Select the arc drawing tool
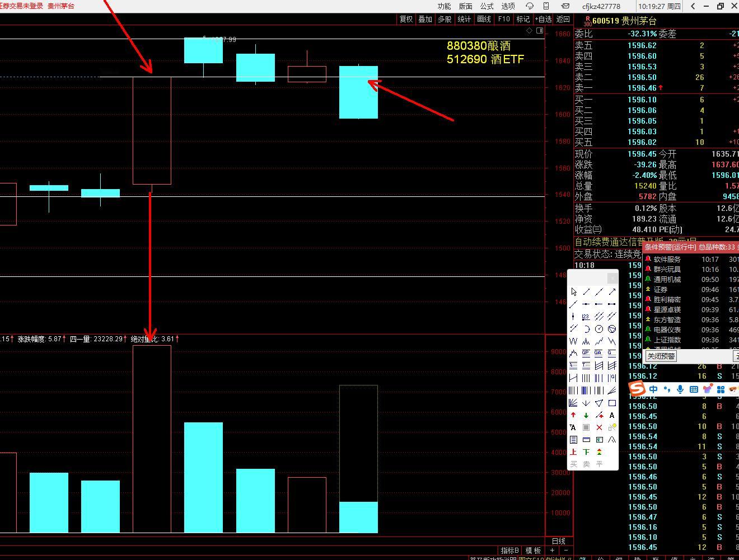The height and width of the screenshot is (560, 739). pos(586,328)
